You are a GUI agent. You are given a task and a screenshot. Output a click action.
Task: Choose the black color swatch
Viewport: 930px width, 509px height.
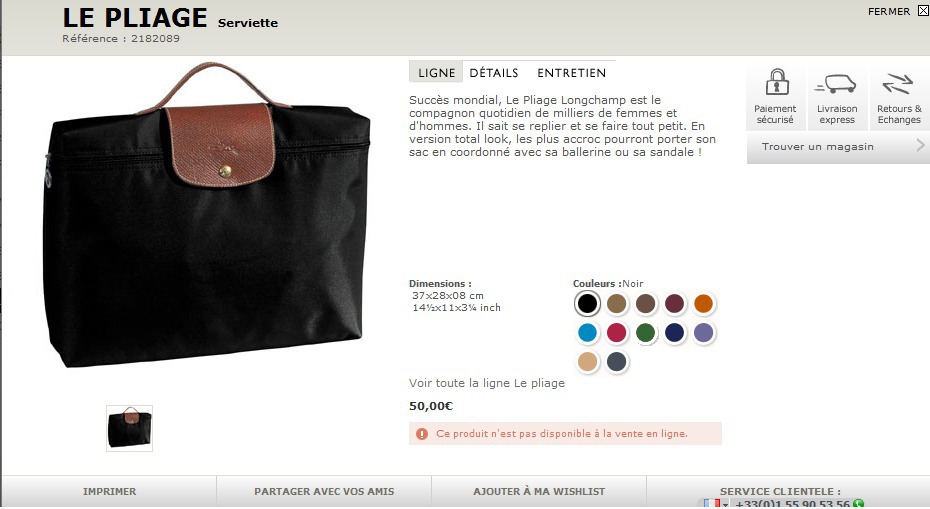(x=587, y=303)
